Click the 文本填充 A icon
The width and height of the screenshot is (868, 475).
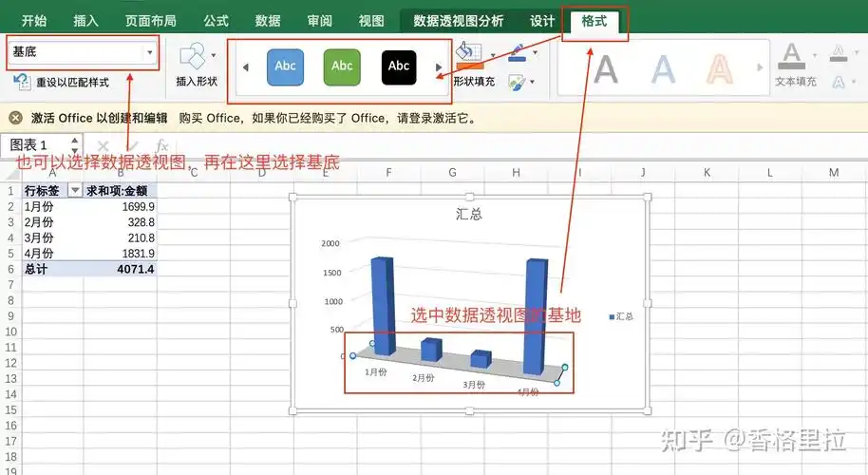click(792, 56)
